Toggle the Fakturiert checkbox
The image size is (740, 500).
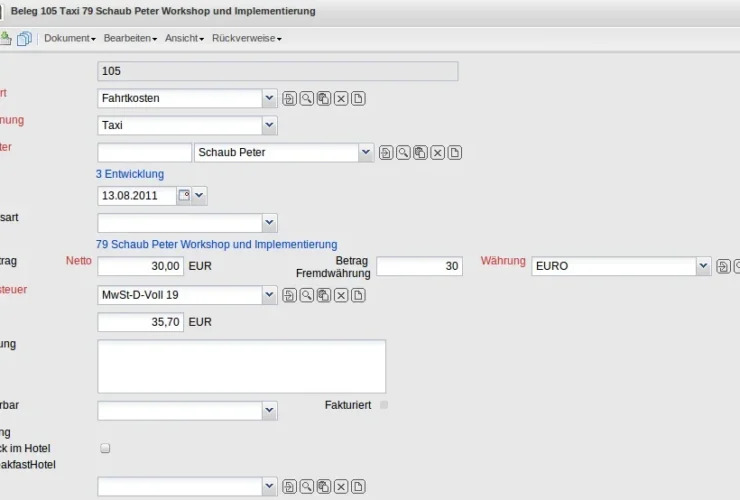[384, 405]
